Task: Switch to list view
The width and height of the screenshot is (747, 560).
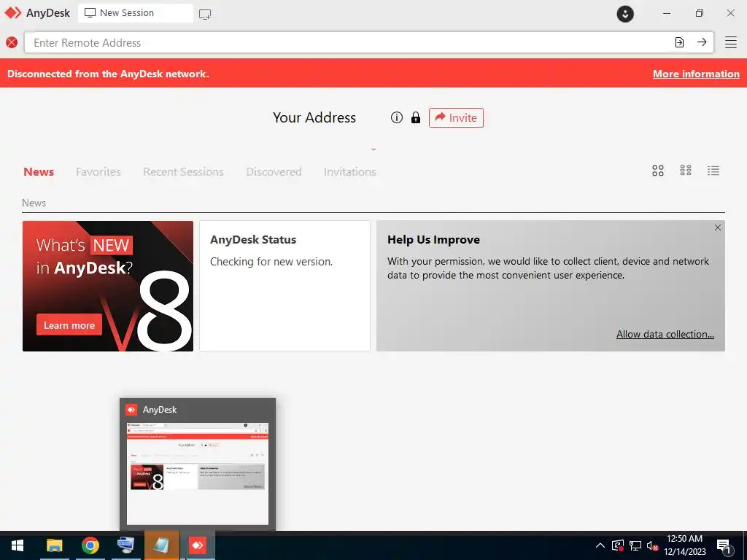Action: click(713, 171)
